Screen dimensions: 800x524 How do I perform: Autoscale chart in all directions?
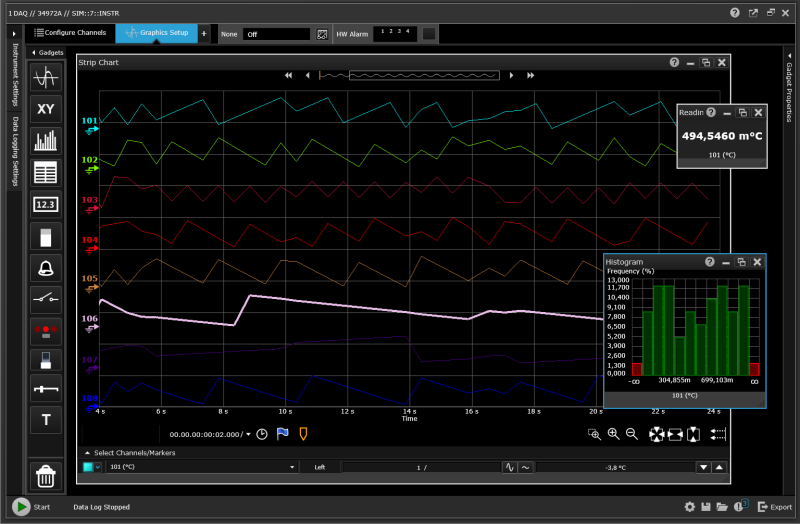[656, 435]
